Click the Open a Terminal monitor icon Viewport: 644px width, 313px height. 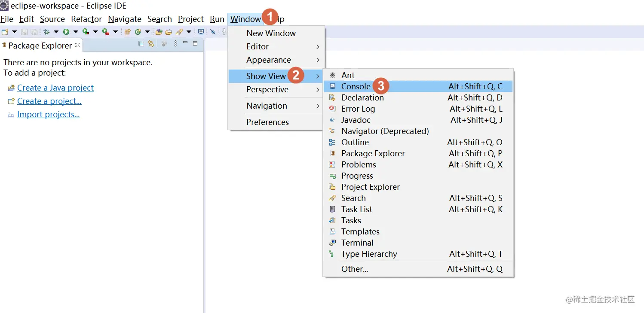tap(201, 32)
